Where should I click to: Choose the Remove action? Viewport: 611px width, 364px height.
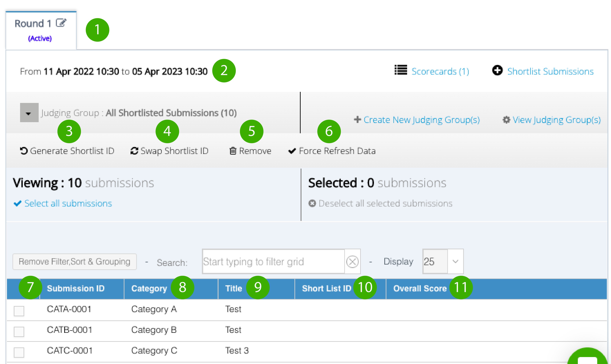coord(255,151)
